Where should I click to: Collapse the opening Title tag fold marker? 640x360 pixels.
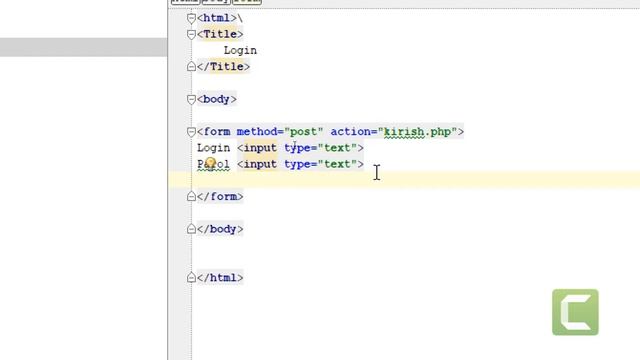pyautogui.click(x=191, y=34)
